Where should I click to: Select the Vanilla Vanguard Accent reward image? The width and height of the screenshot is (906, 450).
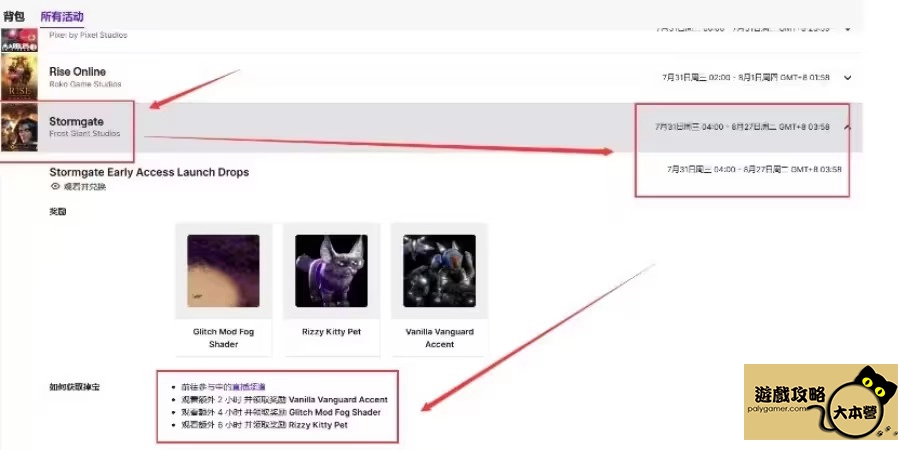click(439, 270)
